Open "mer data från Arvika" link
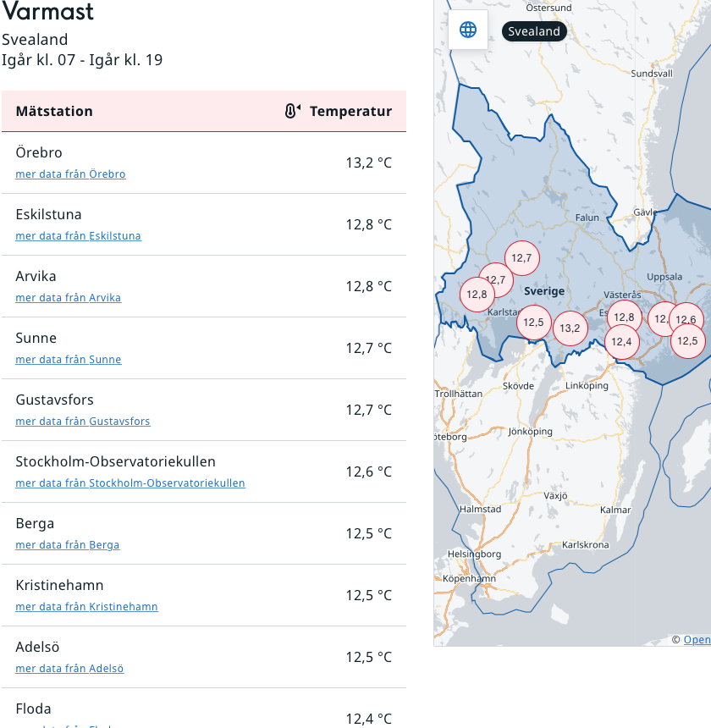This screenshot has width=711, height=728. [x=68, y=298]
